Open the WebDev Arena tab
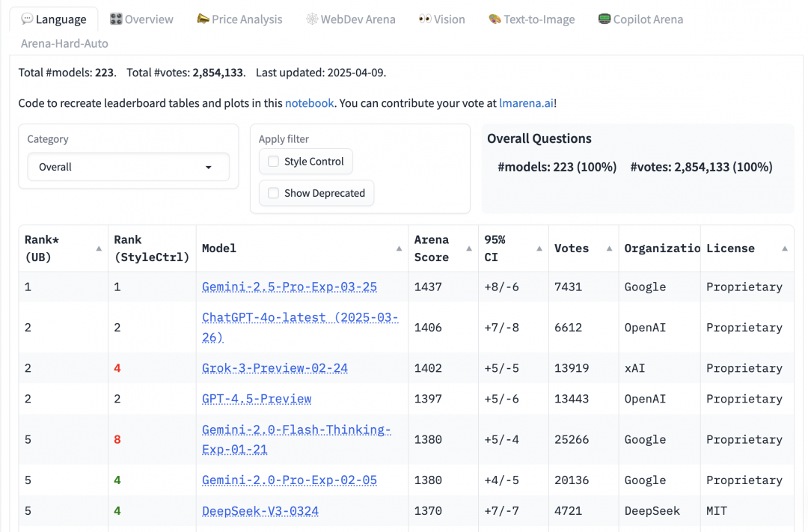The width and height of the screenshot is (808, 532). click(350, 19)
